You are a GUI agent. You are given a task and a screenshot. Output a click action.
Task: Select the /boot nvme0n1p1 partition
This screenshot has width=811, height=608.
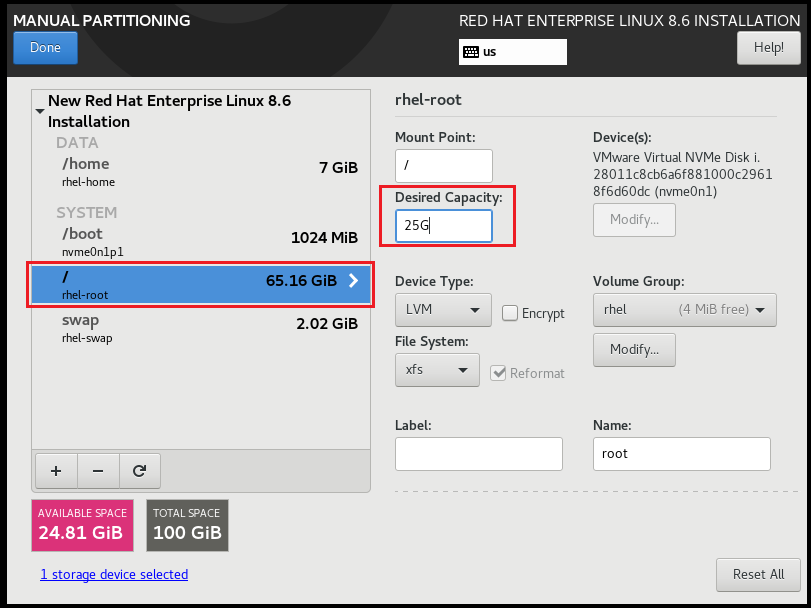(x=201, y=242)
